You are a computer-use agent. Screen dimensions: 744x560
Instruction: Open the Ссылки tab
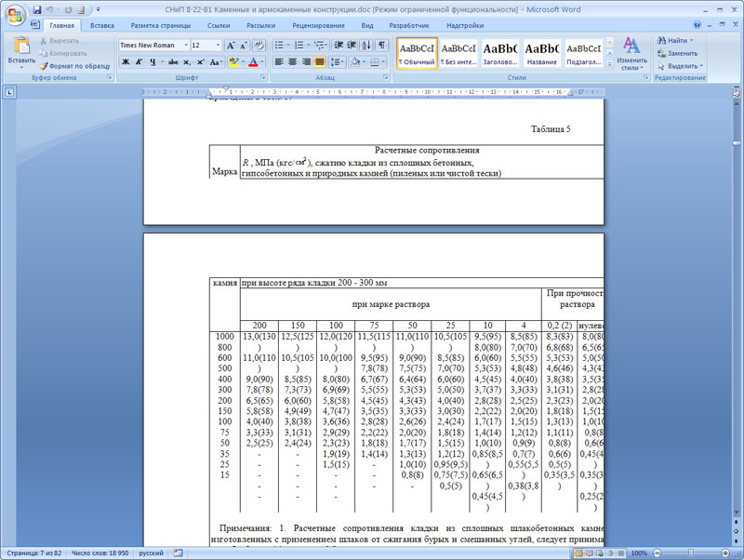coord(219,26)
